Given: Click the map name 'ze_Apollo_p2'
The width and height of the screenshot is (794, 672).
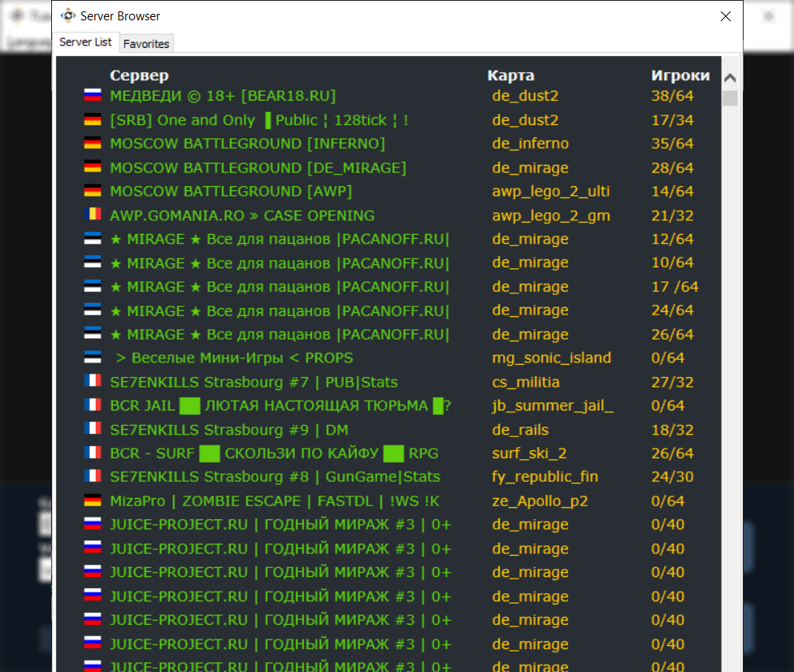Looking at the screenshot, I should click(x=540, y=501).
